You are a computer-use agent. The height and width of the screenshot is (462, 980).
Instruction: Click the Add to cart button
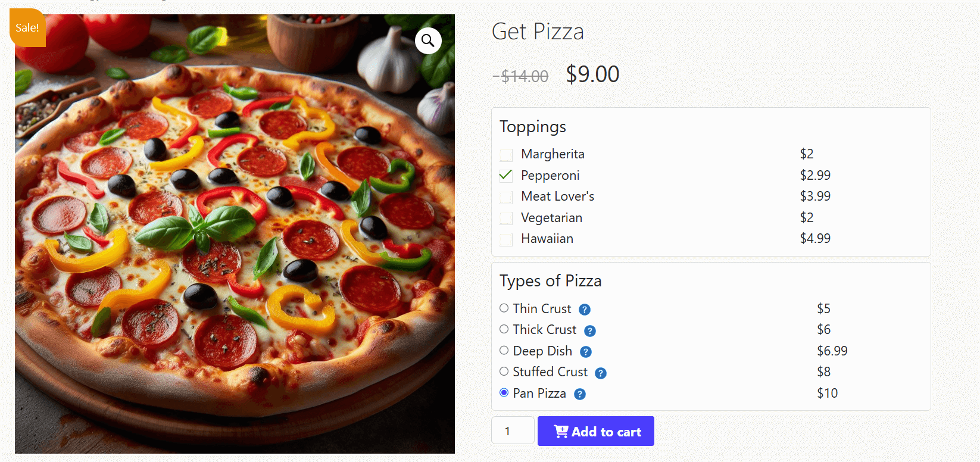(x=595, y=431)
